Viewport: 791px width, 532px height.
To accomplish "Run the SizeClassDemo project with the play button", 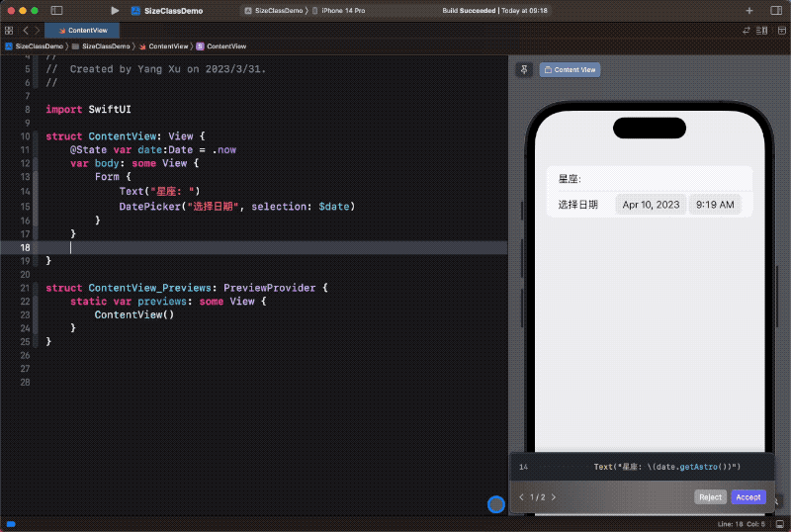I will (x=115, y=11).
